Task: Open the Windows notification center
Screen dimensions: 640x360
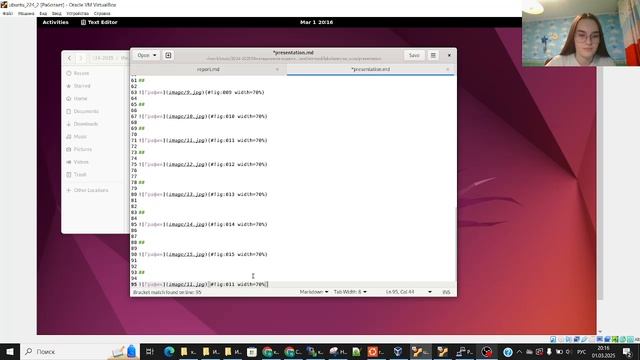Action: pyautogui.click(x=627, y=351)
